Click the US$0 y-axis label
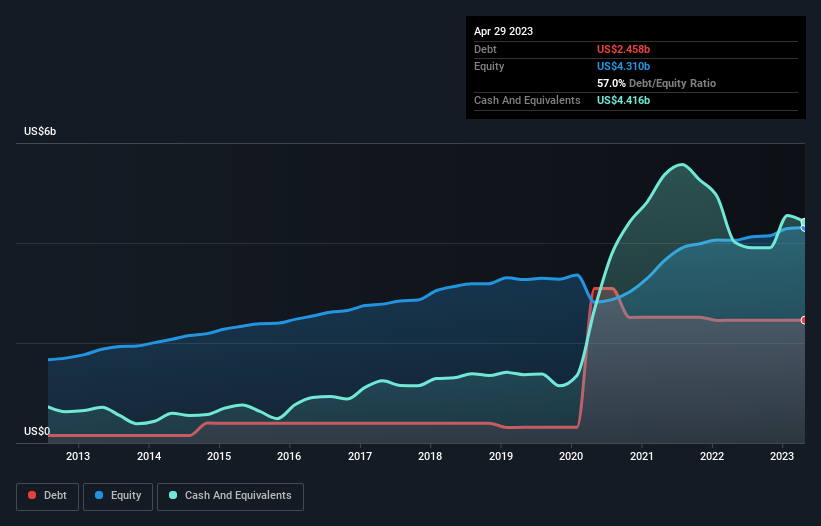Viewport: 821px width, 526px height. (36, 432)
